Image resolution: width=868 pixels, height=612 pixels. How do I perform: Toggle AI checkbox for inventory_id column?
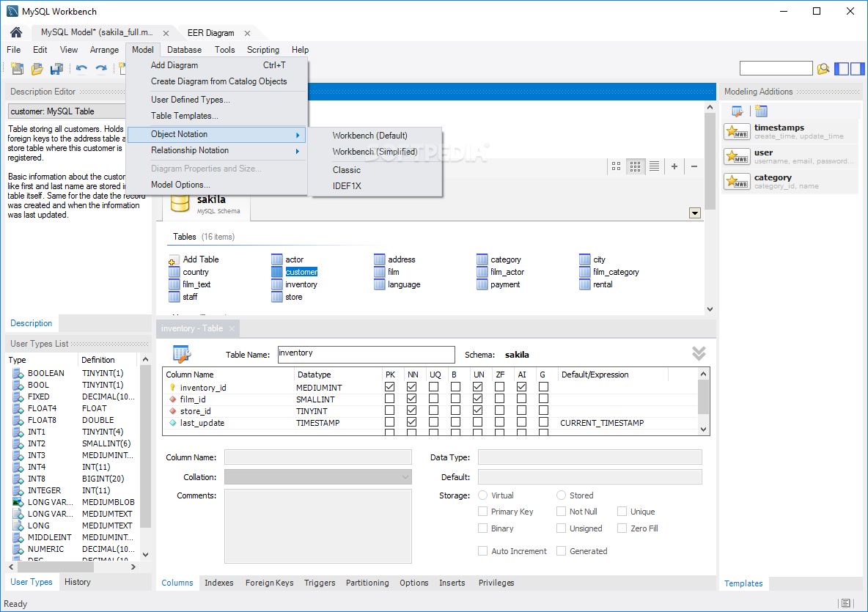point(521,387)
